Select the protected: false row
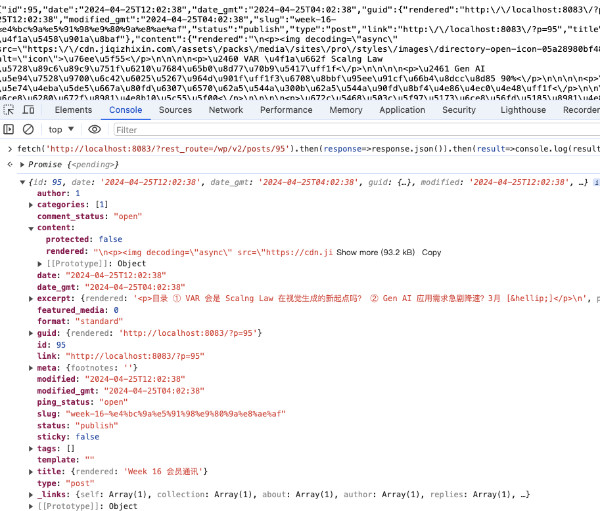This screenshot has height=511, width=600. (84, 239)
